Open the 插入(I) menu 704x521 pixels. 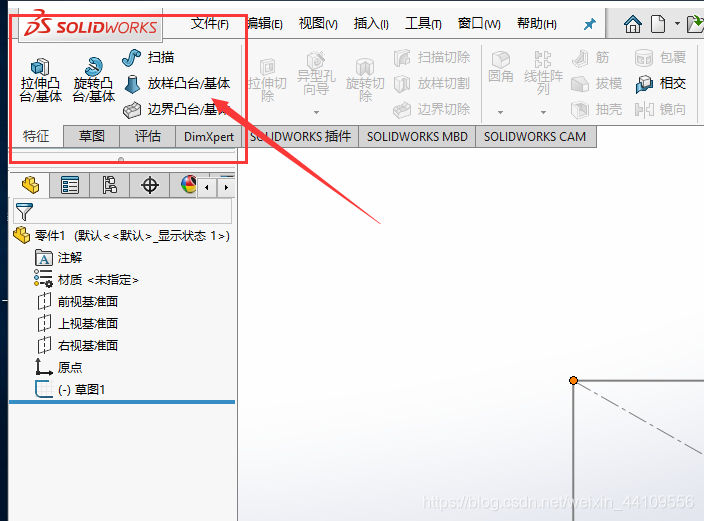371,23
